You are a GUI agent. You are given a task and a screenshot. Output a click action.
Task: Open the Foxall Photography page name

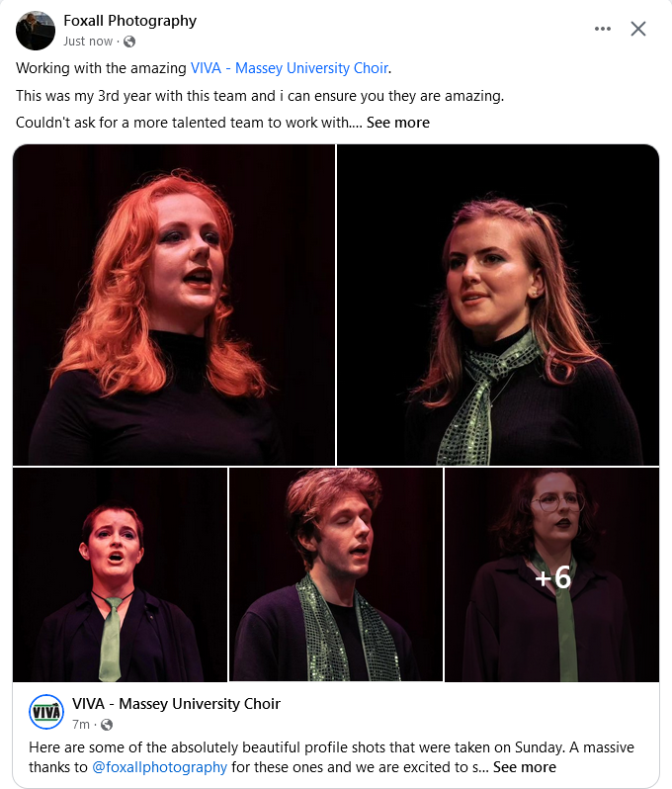pos(129,21)
